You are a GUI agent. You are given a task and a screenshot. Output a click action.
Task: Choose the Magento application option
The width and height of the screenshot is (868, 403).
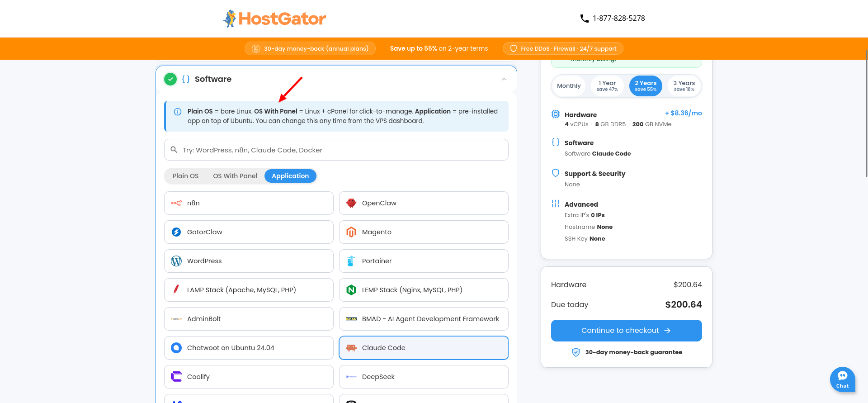pyautogui.click(x=424, y=232)
